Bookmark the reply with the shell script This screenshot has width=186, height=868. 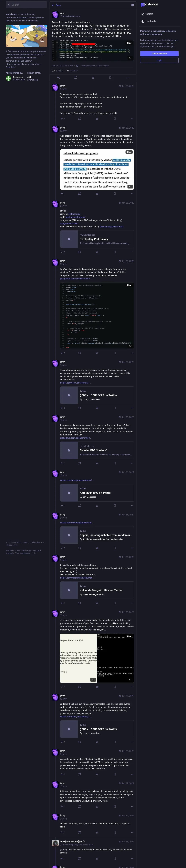[x=114, y=353]
